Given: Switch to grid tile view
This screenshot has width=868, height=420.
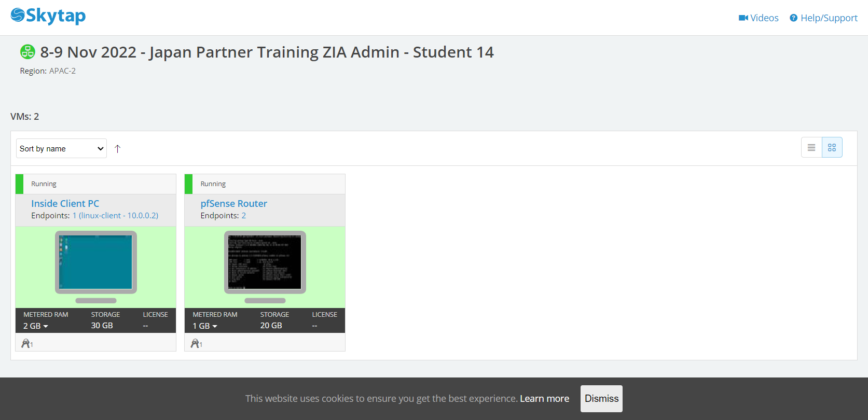Looking at the screenshot, I should pos(832,148).
